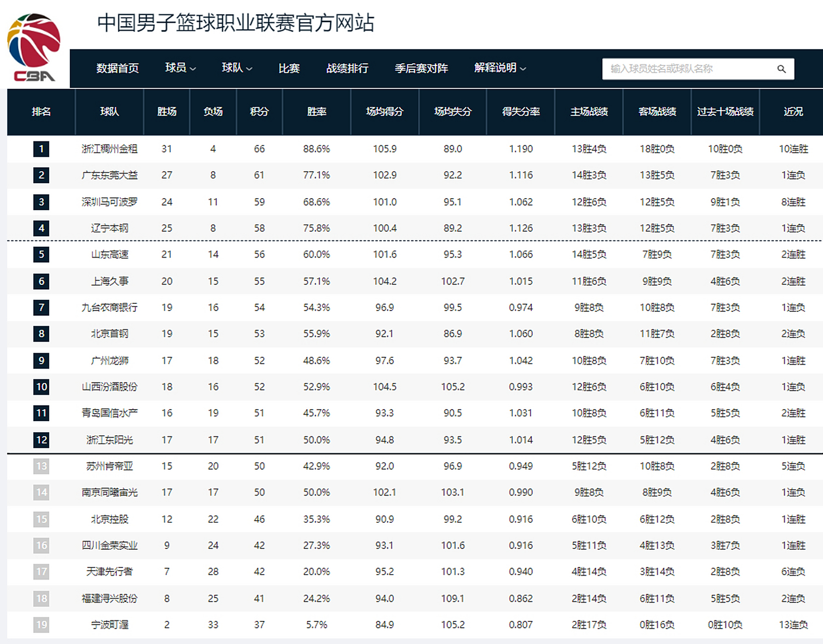Open team 青岛国信水产
The width and height of the screenshot is (823, 644).
coord(110,413)
